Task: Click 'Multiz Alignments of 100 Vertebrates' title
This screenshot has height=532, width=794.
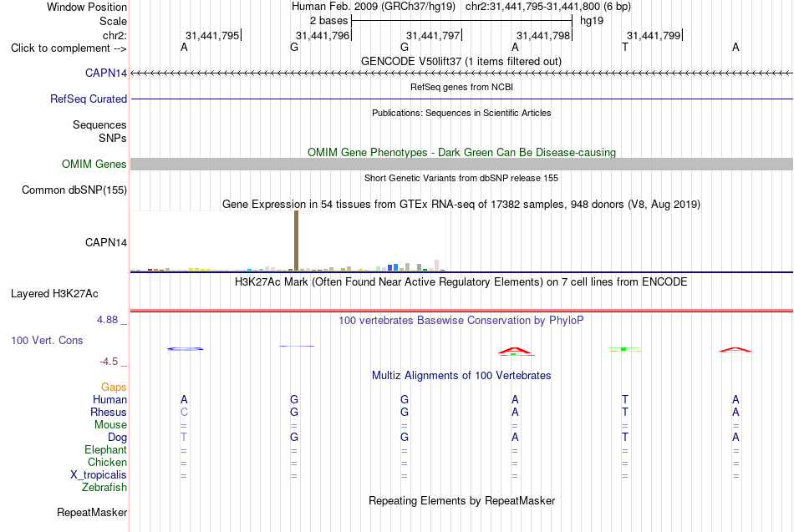Action: click(461, 376)
